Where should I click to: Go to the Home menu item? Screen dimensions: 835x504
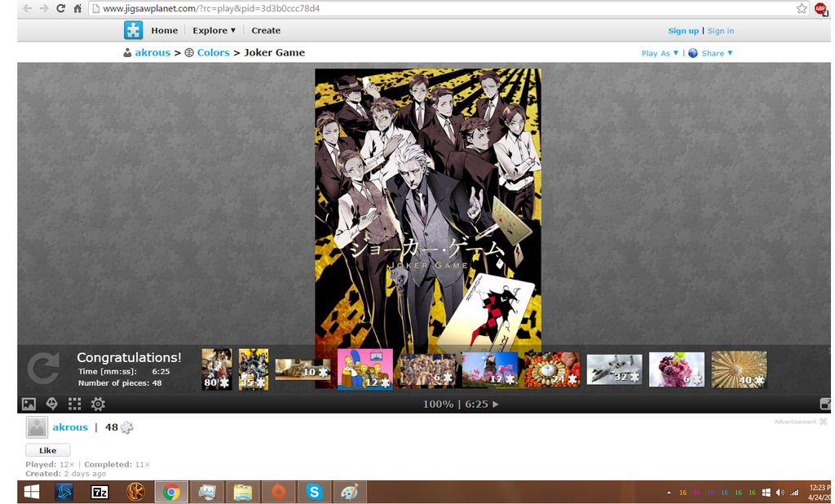(x=165, y=30)
